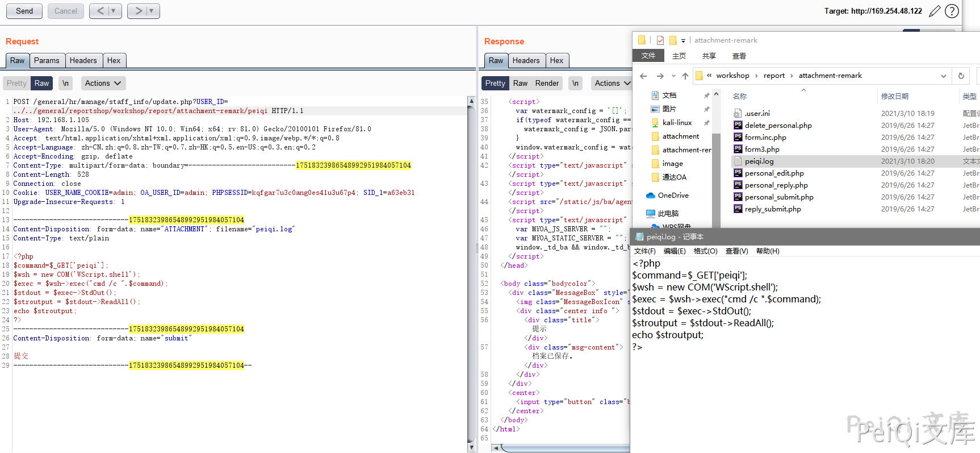Click the Notepad window title icon
The image size is (980, 453).
click(640, 236)
